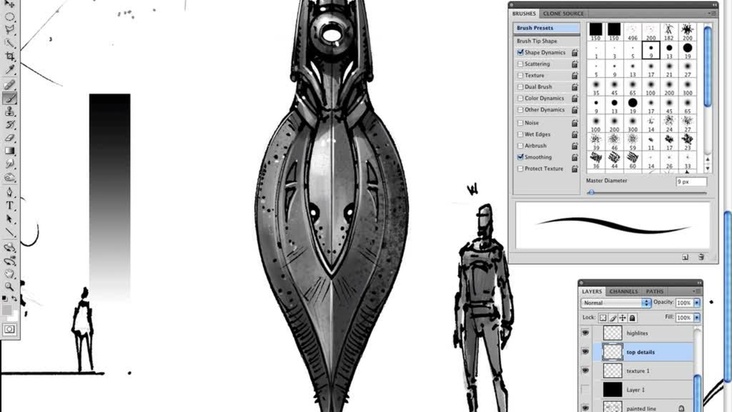Enable the Noise checkbox

(x=520, y=123)
